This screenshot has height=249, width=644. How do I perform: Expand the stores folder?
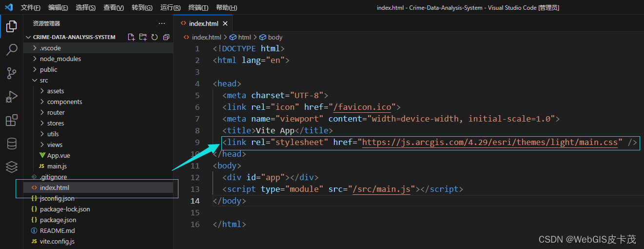point(98,123)
